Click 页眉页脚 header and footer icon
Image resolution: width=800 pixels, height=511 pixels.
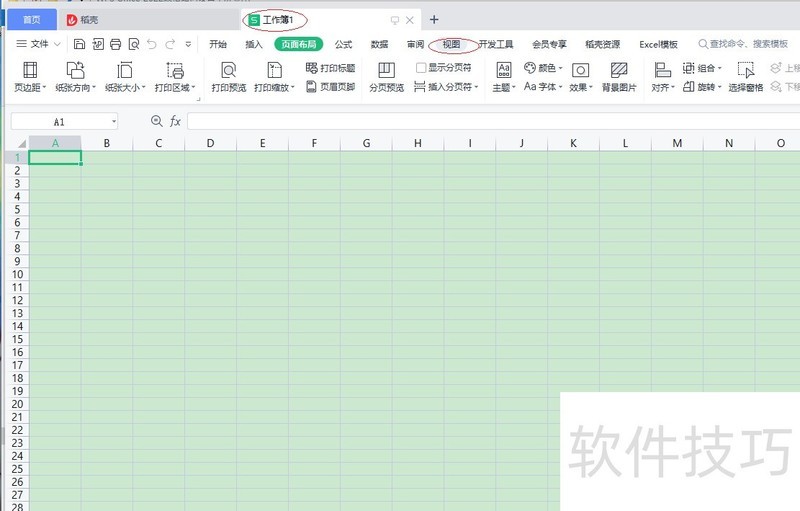[x=330, y=87]
